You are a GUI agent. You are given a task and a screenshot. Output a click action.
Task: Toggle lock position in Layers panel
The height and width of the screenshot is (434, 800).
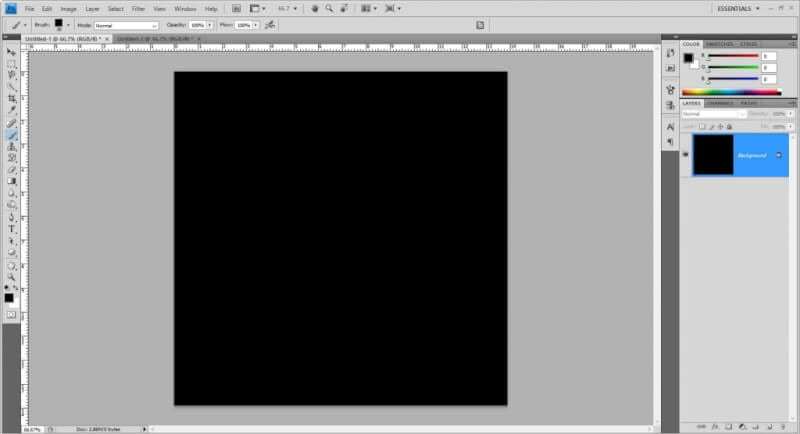720,126
